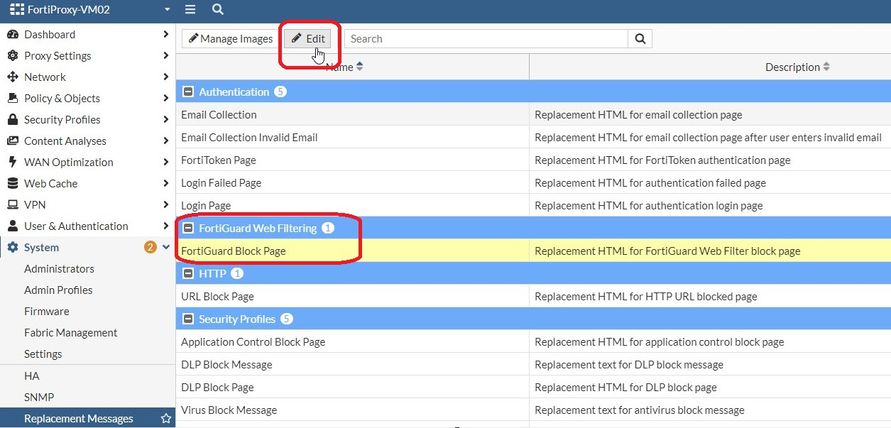Screen dimensions: 891x428
Task: Collapse the HTTP group
Action: click(188, 274)
